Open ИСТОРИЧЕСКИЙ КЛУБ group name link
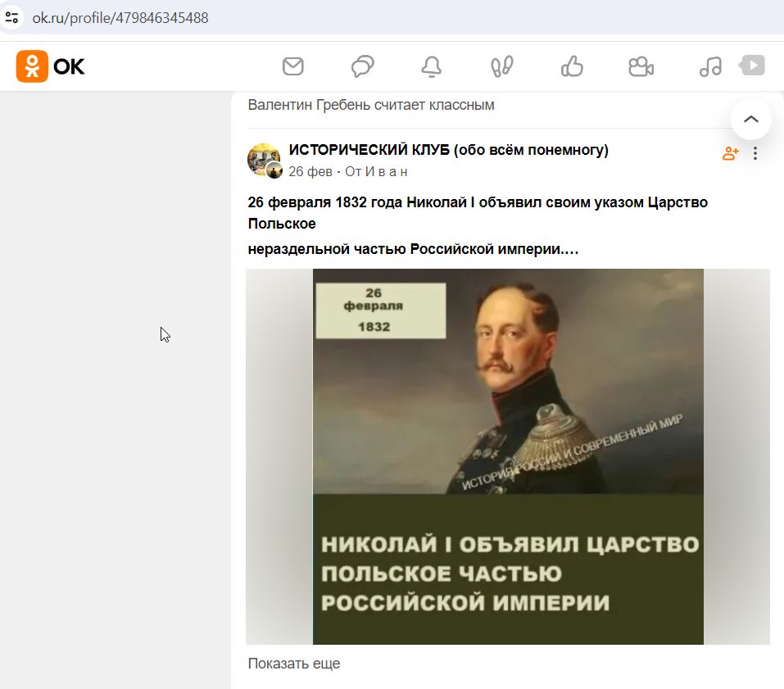The image size is (784, 689). tap(448, 150)
